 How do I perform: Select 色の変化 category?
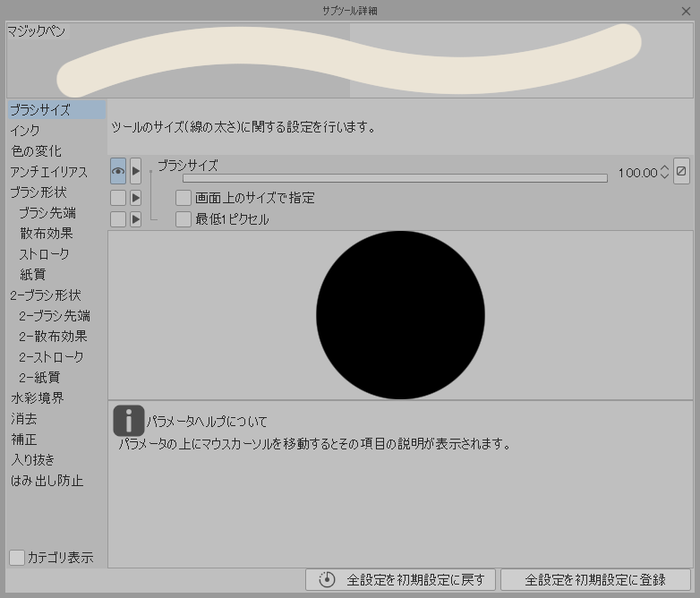click(x=56, y=151)
